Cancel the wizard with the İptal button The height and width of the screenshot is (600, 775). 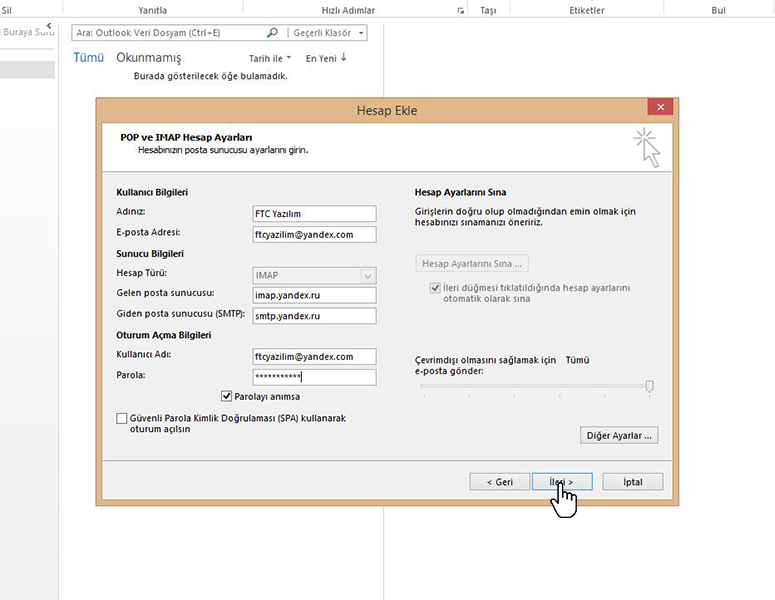tap(632, 481)
